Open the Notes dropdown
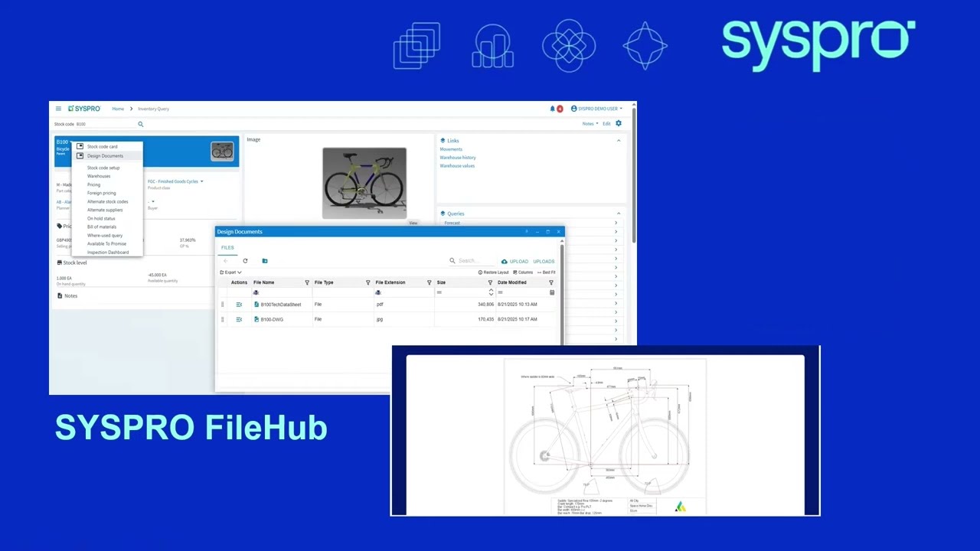Screen dimensions: 980x551 coord(590,123)
